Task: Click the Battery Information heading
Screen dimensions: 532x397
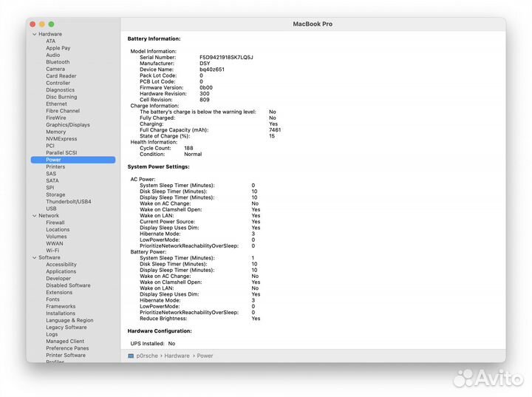Action: pos(154,38)
